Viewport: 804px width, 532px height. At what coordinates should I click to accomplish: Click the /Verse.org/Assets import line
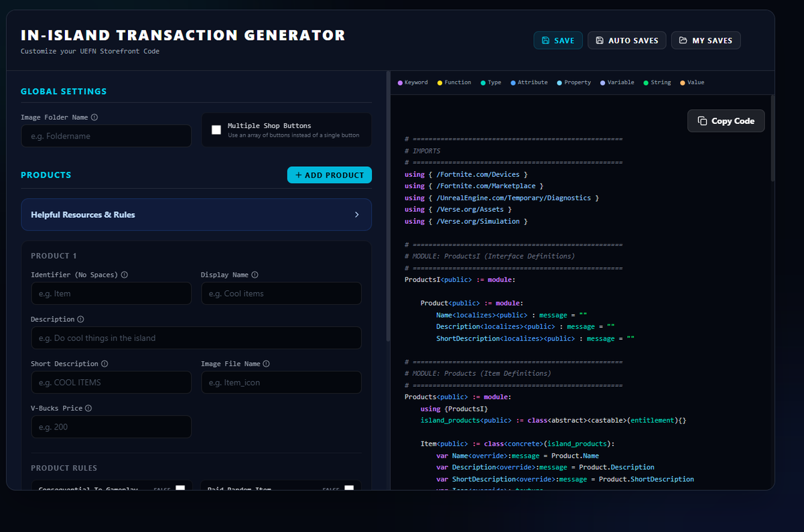(x=458, y=209)
